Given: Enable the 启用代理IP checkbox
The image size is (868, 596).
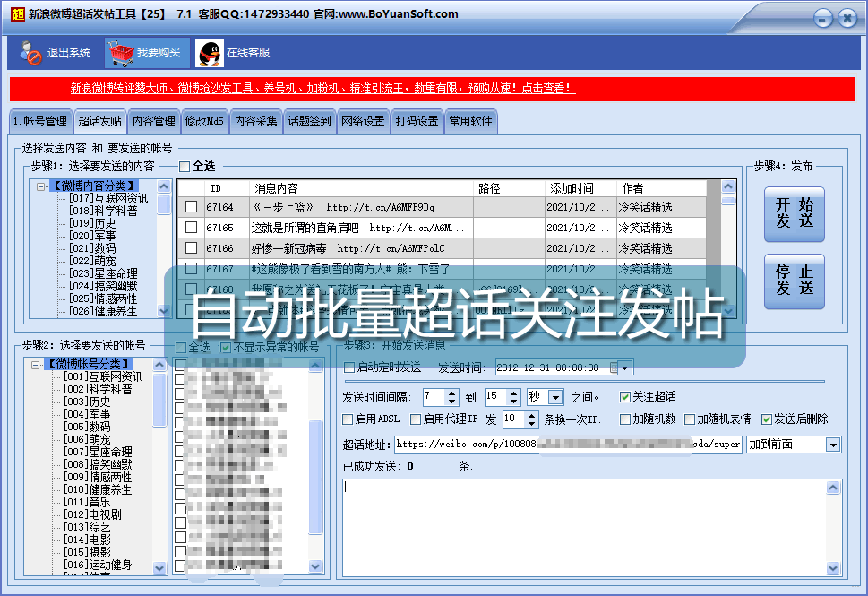Looking at the screenshot, I should (415, 419).
